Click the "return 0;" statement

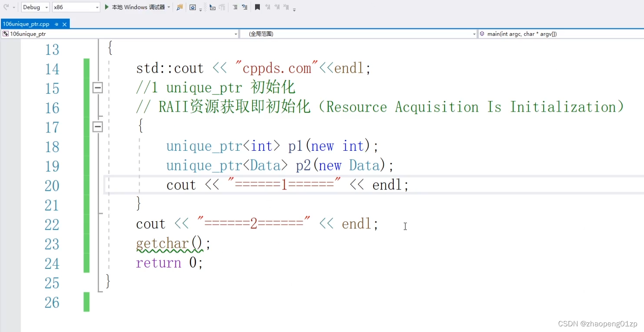pos(170,263)
